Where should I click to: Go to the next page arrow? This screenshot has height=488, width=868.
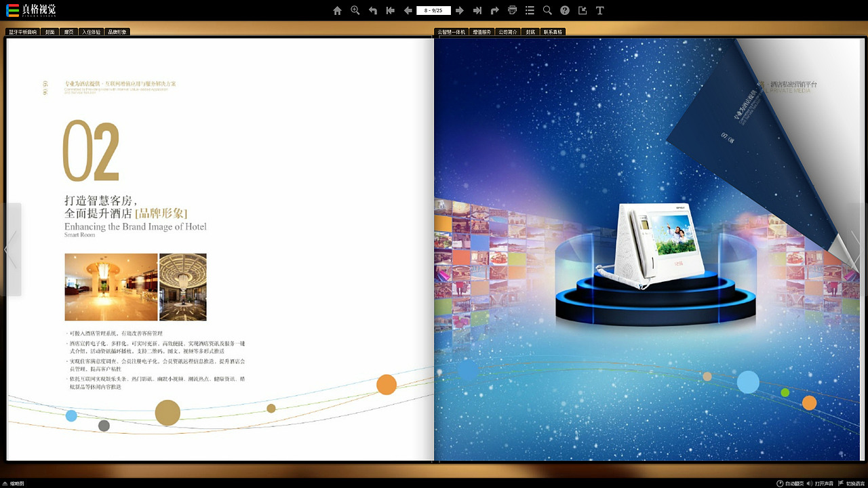coord(460,10)
